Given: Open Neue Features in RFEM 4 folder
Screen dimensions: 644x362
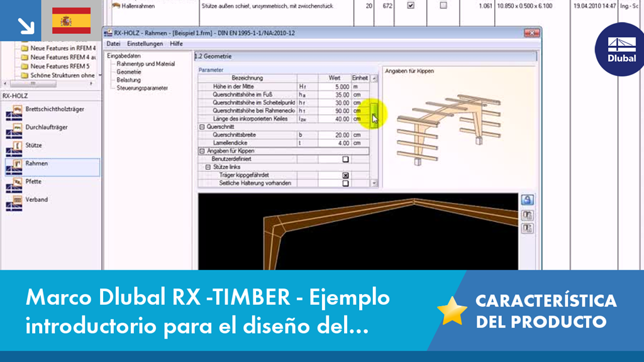Looking at the screenshot, I should tap(63, 48).
